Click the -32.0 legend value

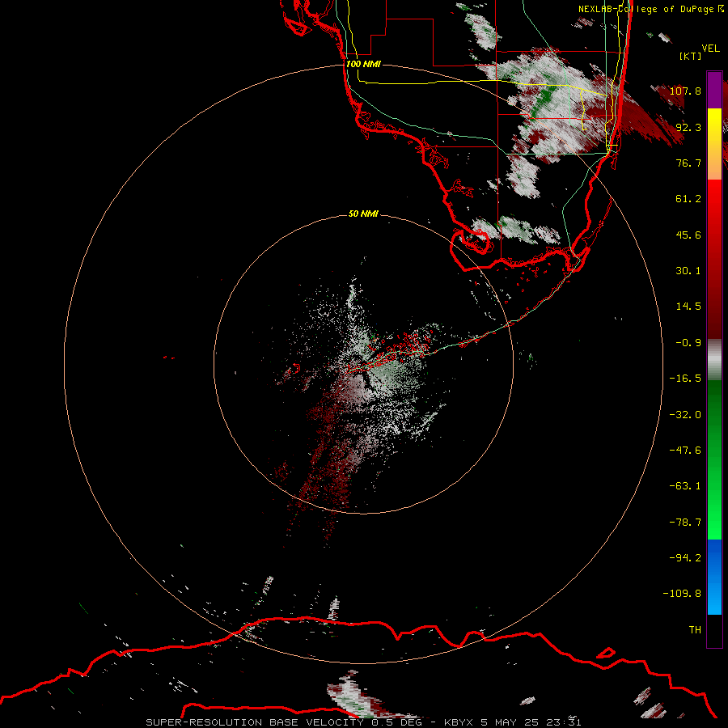(685, 415)
